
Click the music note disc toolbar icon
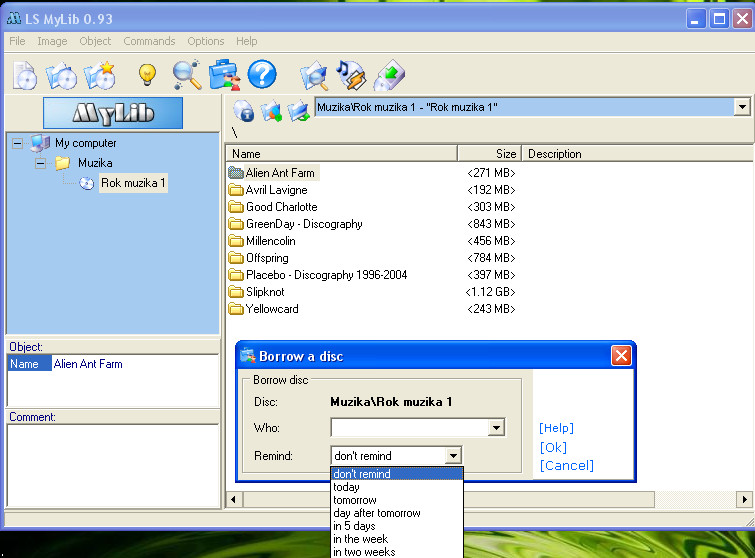351,75
